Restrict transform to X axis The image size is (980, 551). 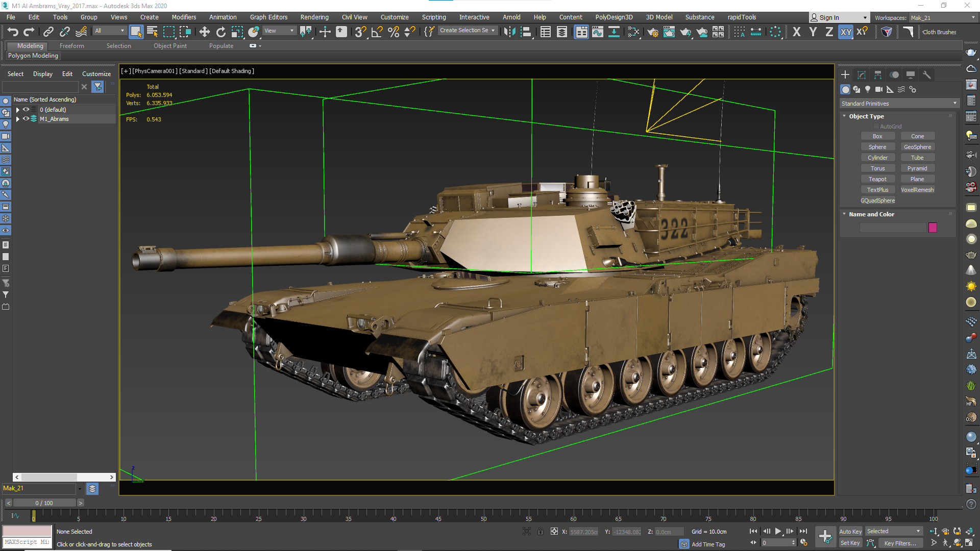click(x=796, y=32)
